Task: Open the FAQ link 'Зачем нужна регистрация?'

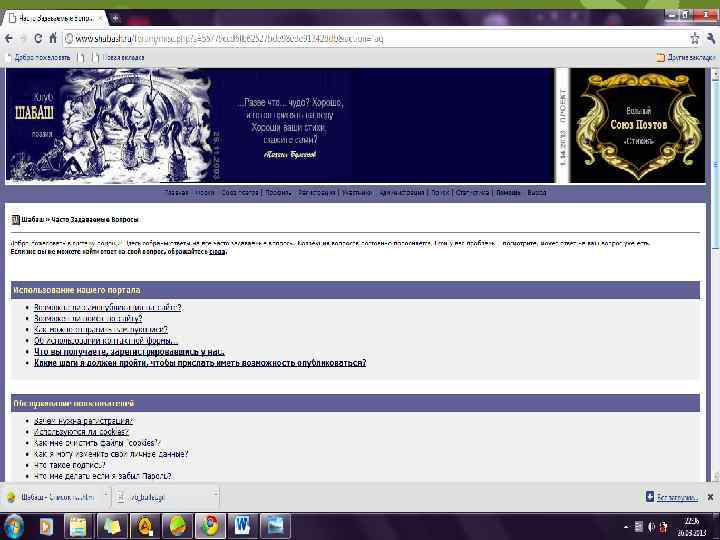Action: 83,421
